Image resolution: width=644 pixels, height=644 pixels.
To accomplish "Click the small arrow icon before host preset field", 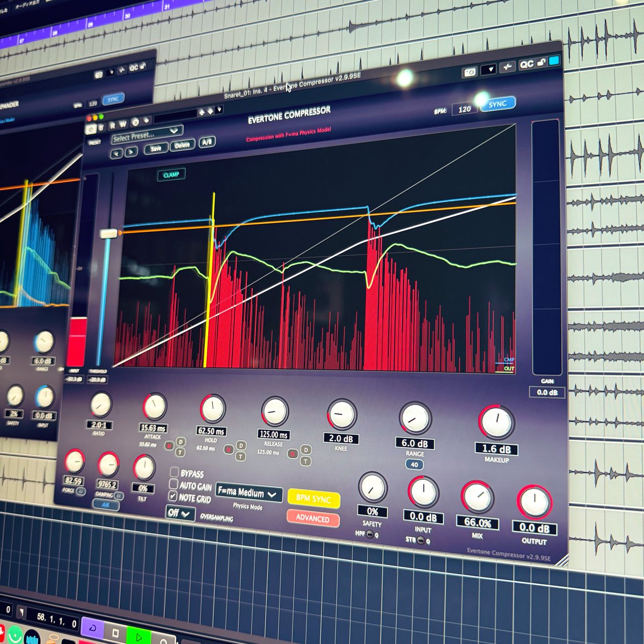I will [147, 121].
